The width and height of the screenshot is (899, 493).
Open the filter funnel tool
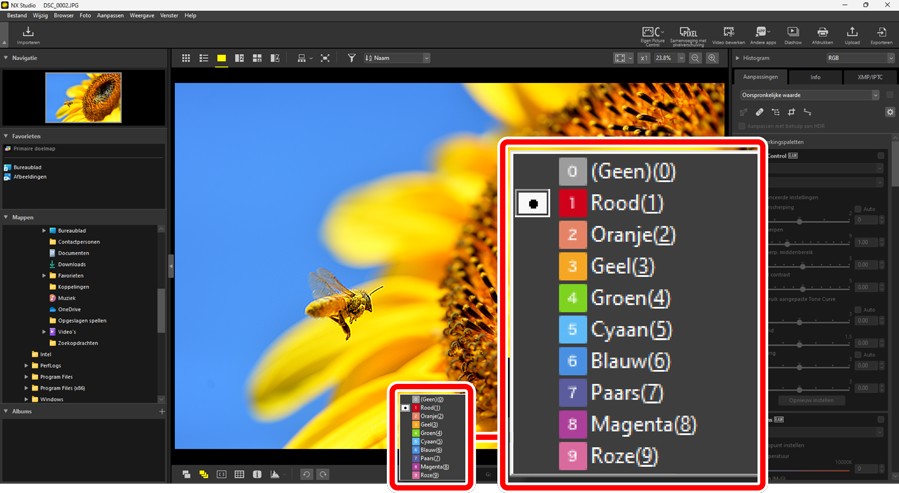(351, 59)
